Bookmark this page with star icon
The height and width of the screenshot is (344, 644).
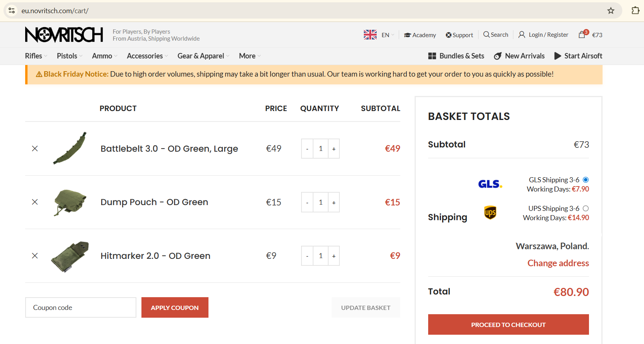pyautogui.click(x=611, y=10)
